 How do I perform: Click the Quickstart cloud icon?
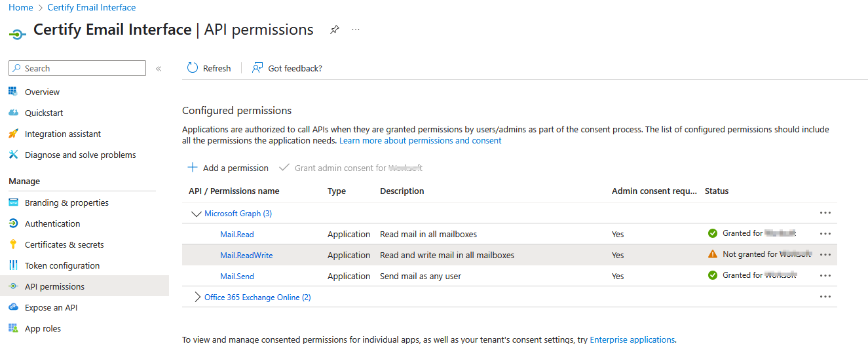coord(13,113)
